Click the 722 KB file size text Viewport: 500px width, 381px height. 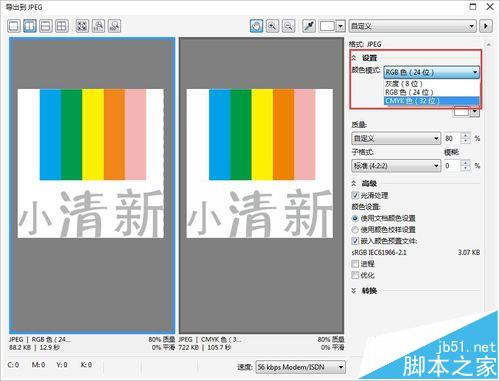tap(188, 347)
